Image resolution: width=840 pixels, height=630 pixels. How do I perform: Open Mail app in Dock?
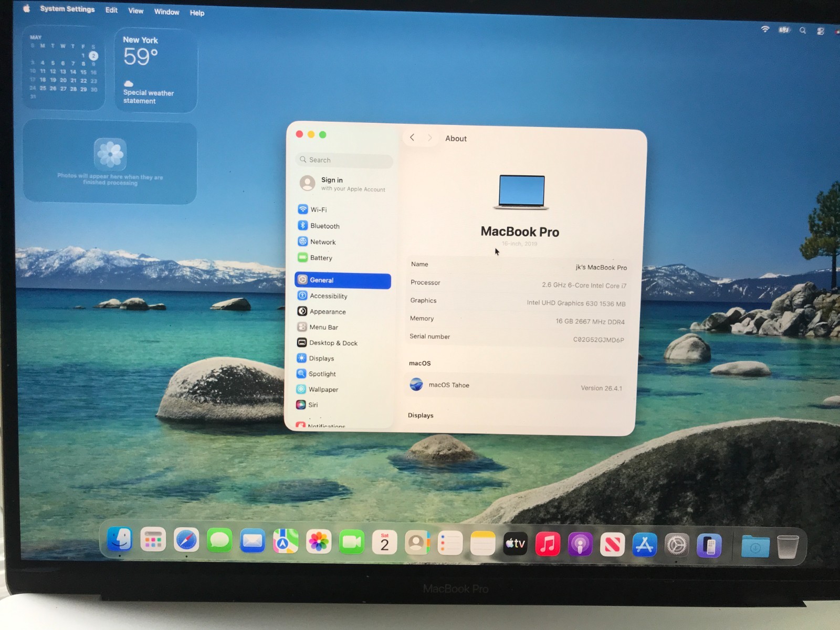pyautogui.click(x=253, y=541)
